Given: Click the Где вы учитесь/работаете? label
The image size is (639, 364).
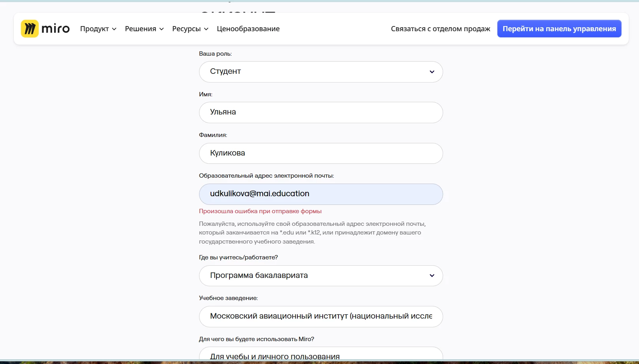Looking at the screenshot, I should pos(238,257).
